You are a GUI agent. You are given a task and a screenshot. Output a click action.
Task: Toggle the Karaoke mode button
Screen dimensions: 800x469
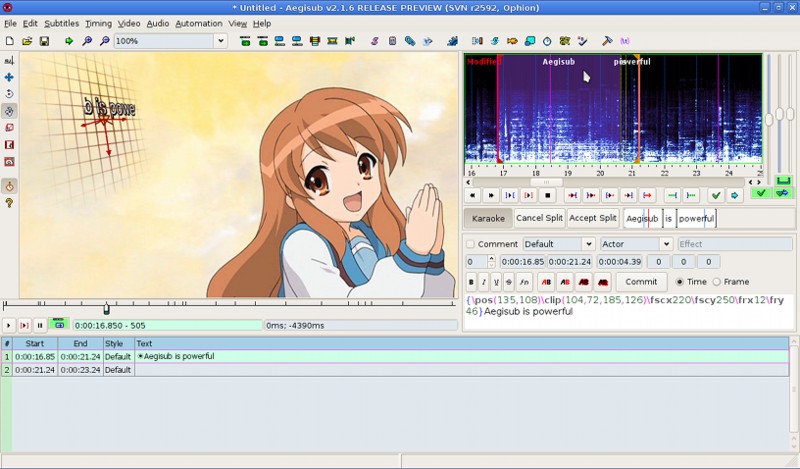(x=488, y=218)
